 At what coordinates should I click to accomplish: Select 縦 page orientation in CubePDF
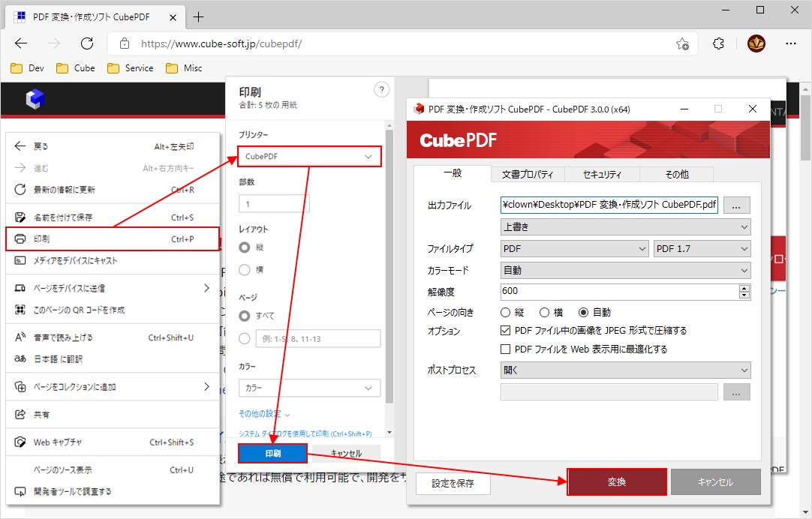pyautogui.click(x=505, y=313)
